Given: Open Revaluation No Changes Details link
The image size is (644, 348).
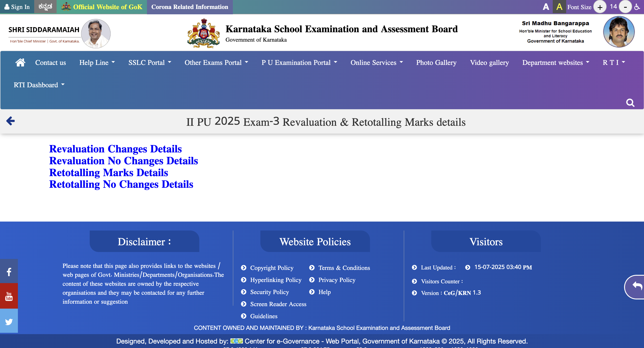Looking at the screenshot, I should (123, 161).
